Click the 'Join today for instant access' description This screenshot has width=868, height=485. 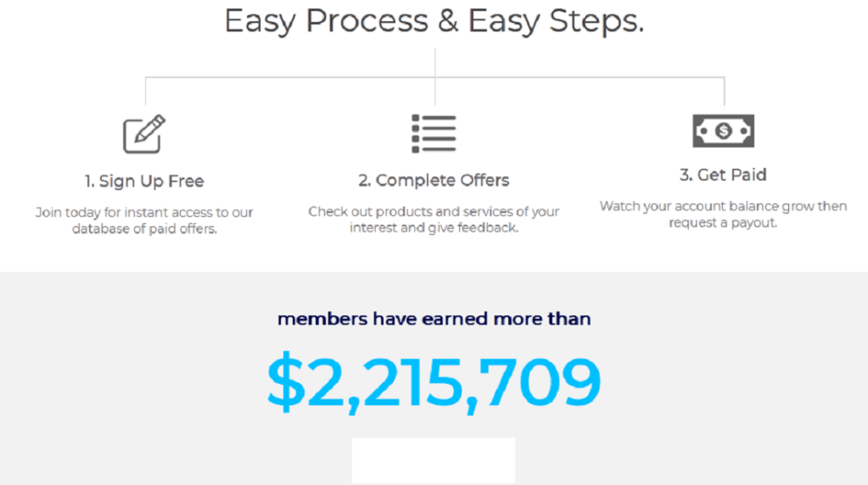(144, 220)
